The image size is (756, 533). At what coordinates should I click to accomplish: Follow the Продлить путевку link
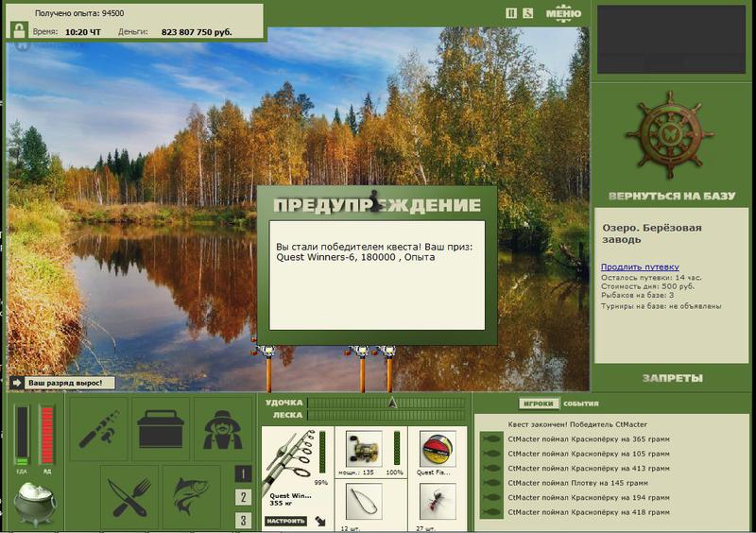640,266
